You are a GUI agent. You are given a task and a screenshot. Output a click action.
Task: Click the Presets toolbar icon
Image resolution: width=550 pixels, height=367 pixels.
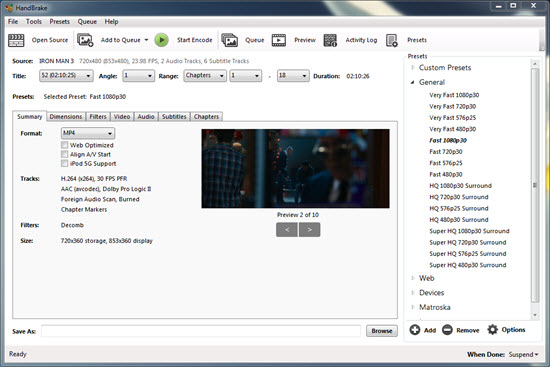pyautogui.click(x=391, y=40)
